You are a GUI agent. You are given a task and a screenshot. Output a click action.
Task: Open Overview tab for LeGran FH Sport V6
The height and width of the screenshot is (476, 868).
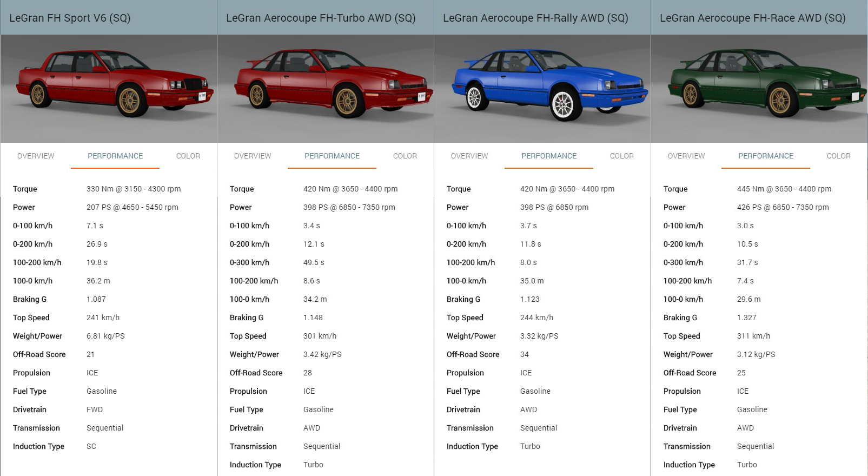pyautogui.click(x=36, y=156)
